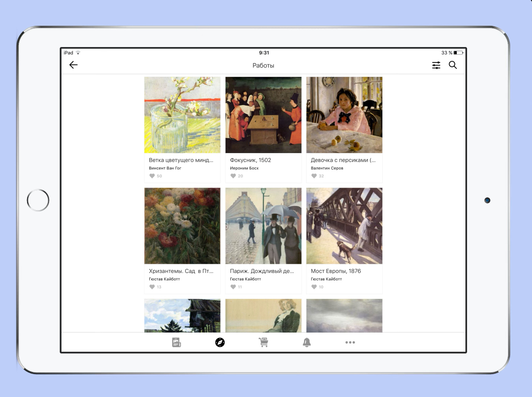This screenshot has height=397, width=532.
Task: Open artist Валентин Серов
Action: 327,168
